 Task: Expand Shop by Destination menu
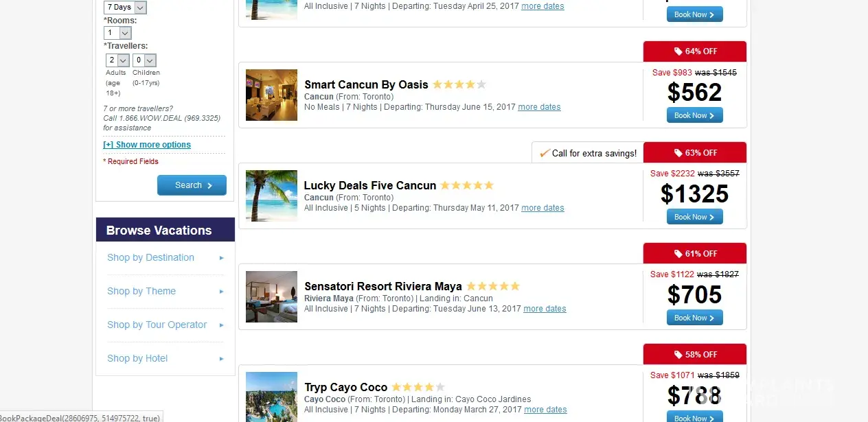(x=150, y=258)
